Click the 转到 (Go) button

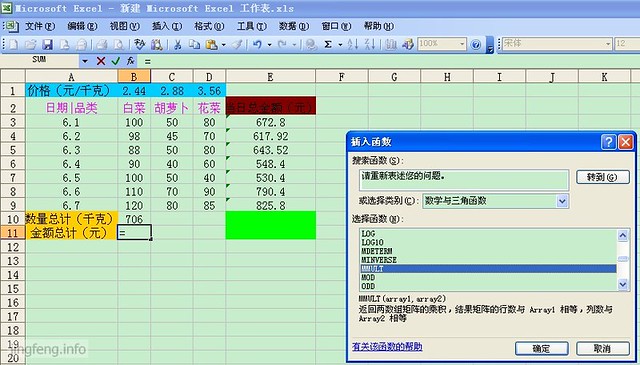602,177
